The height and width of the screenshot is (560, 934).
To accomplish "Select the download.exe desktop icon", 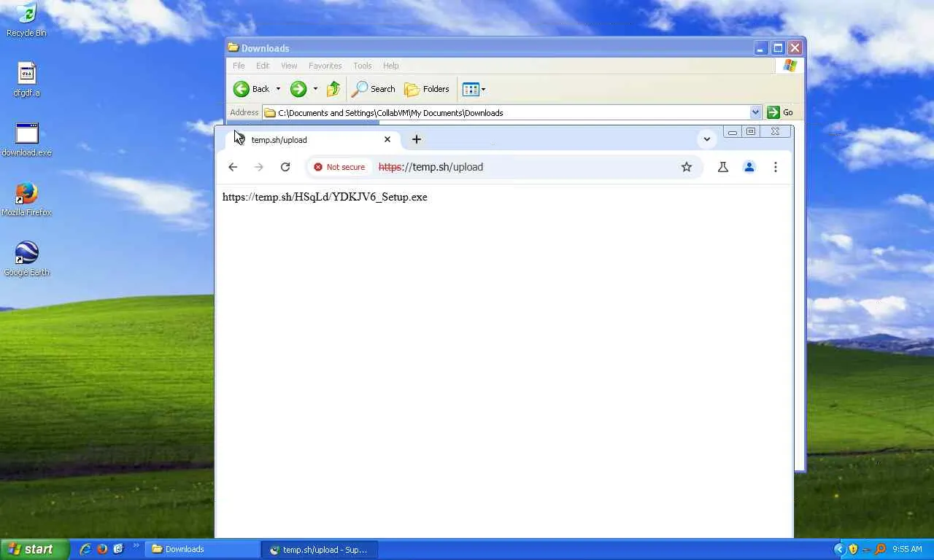I will pyautogui.click(x=27, y=139).
